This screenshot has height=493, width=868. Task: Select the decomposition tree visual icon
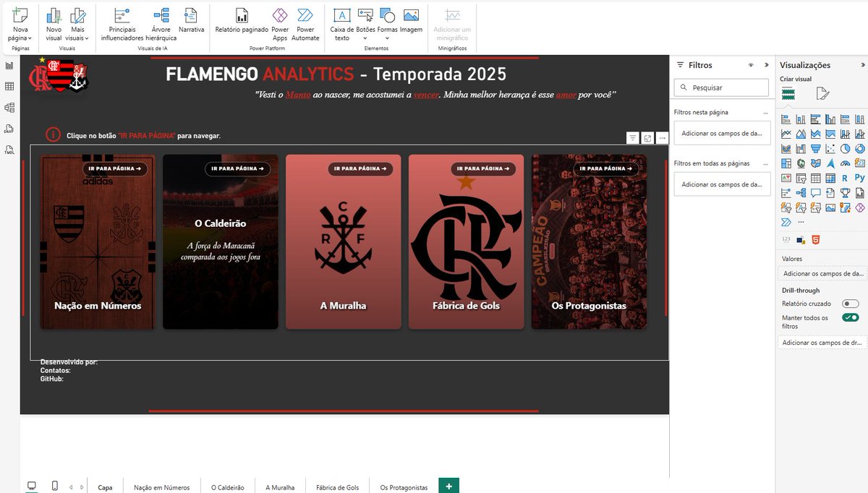801,192
